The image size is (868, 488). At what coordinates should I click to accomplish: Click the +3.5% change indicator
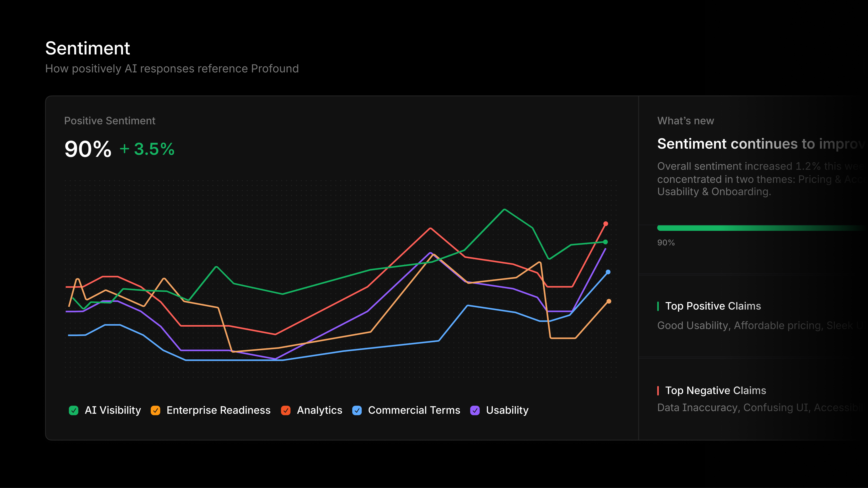(x=147, y=149)
